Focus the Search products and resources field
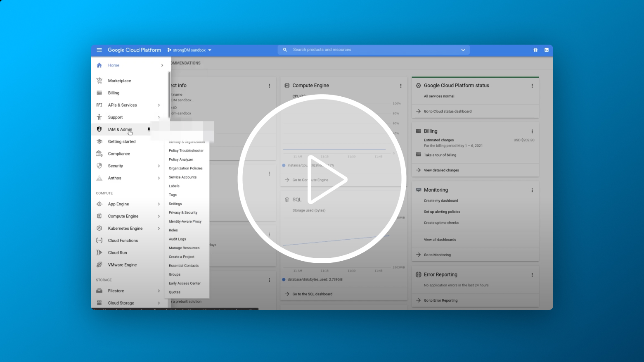This screenshot has height=362, width=644. (374, 50)
